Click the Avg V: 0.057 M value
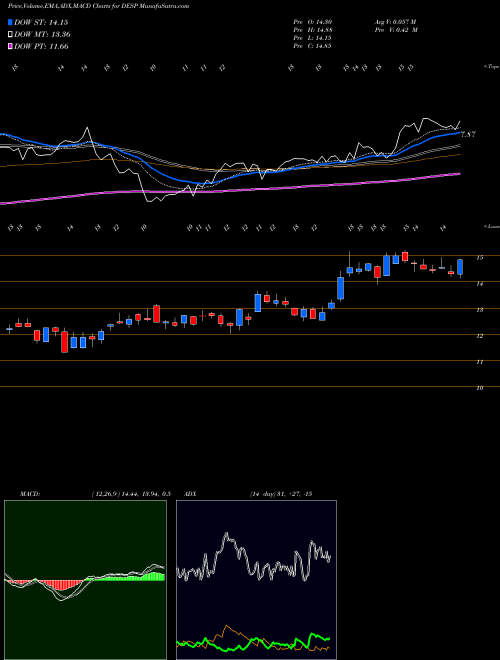Viewport: 500px width, 660px height. (x=395, y=22)
